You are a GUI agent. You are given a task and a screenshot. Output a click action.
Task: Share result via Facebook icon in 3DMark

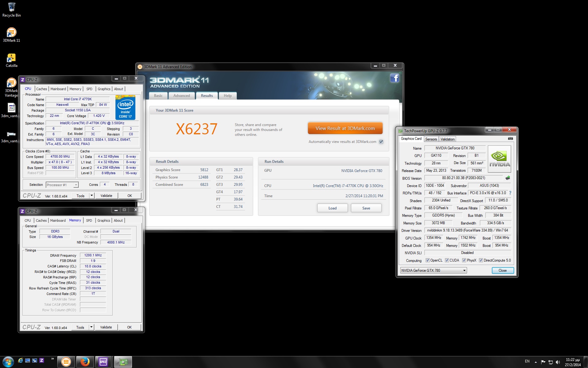[x=394, y=78]
